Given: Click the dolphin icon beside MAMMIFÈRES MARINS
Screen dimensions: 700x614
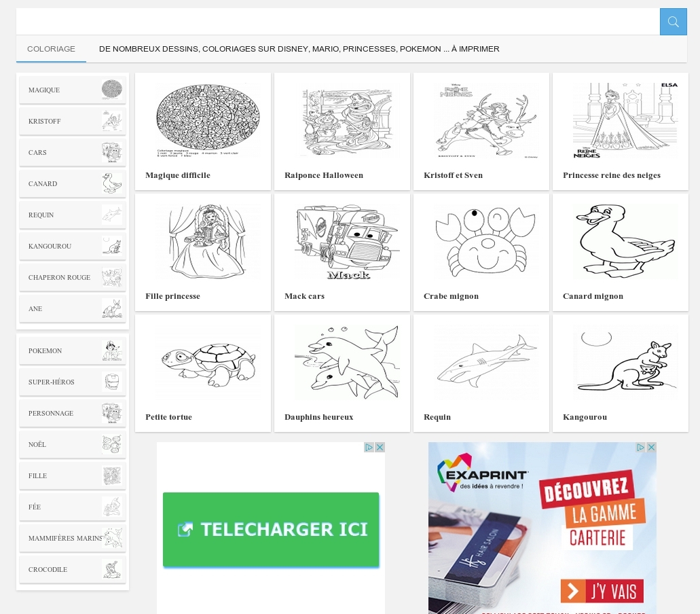Looking at the screenshot, I should click(111, 538).
